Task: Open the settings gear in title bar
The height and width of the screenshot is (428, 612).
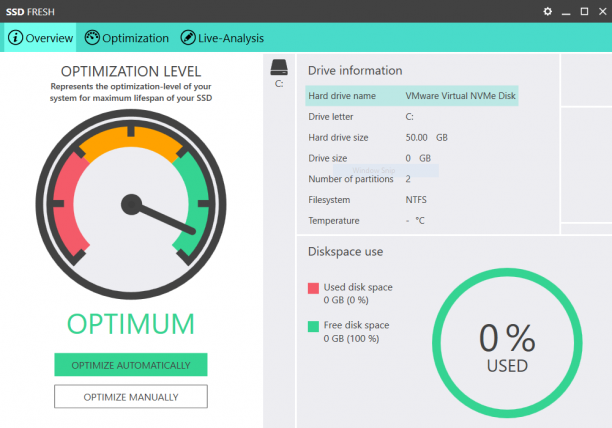Action: click(548, 11)
